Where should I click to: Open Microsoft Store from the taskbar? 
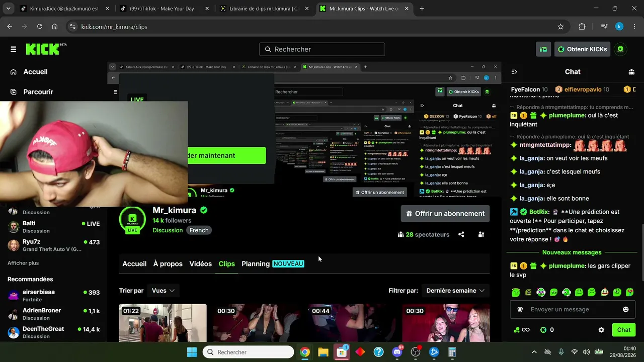342,352
